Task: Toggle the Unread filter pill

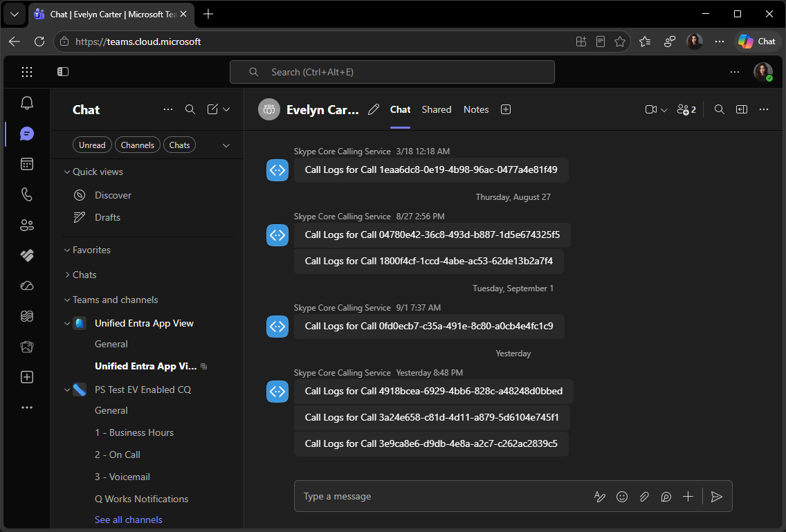Action: tap(92, 145)
